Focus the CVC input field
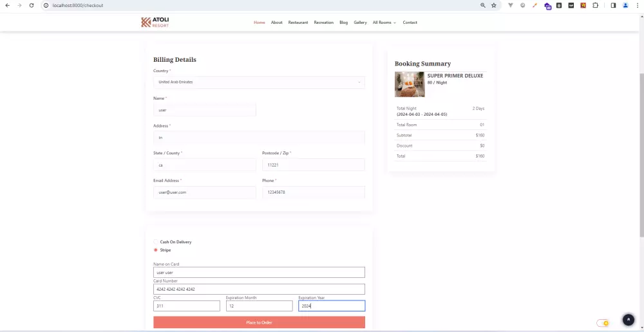The image size is (644, 332). [187, 306]
